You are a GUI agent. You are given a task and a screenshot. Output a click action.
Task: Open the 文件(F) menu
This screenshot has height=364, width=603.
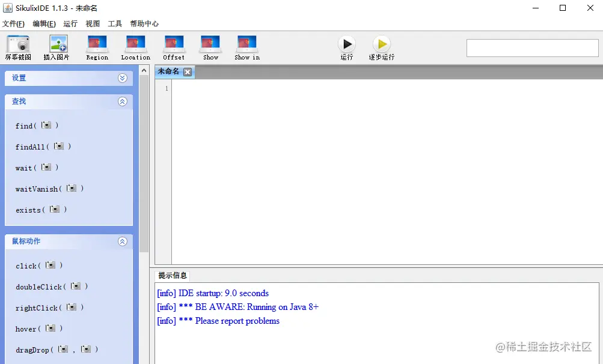click(13, 24)
